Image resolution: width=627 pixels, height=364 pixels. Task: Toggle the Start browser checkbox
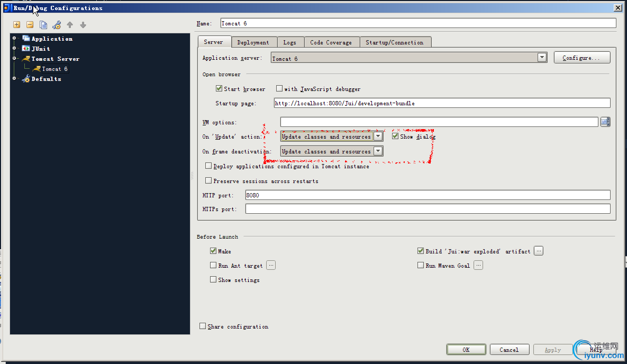point(219,88)
